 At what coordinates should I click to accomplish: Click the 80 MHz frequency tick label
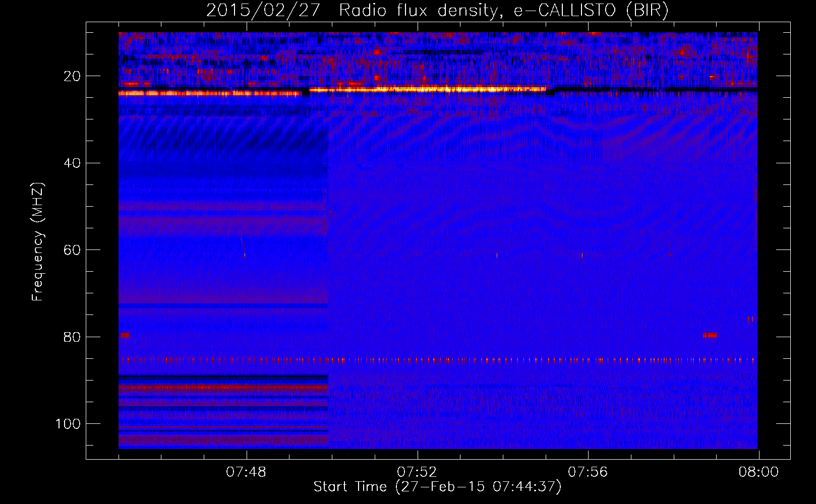(73, 337)
